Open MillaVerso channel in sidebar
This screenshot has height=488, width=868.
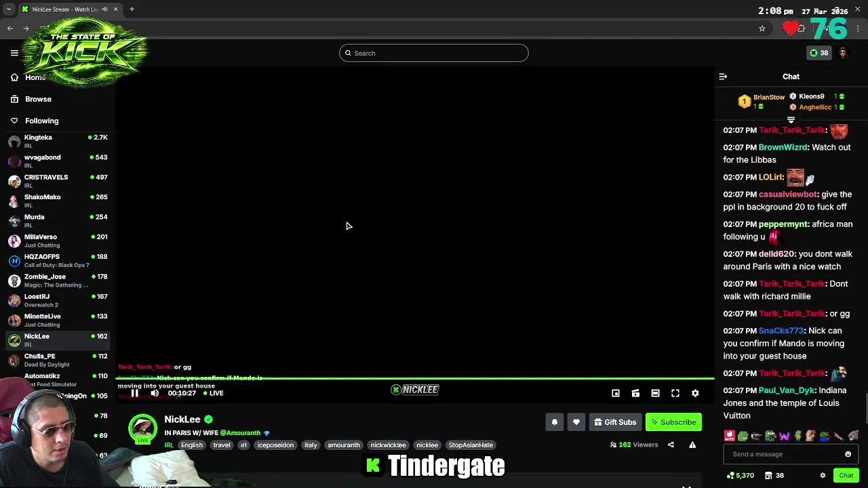point(58,241)
